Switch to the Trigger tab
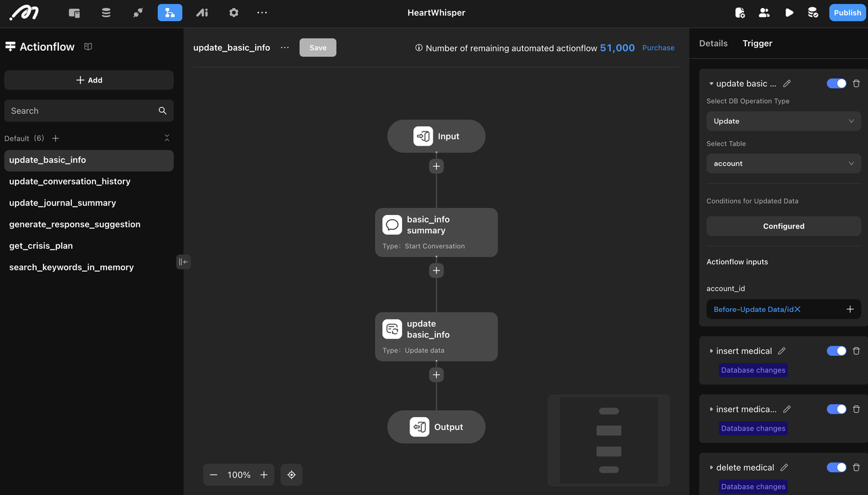 coord(757,43)
